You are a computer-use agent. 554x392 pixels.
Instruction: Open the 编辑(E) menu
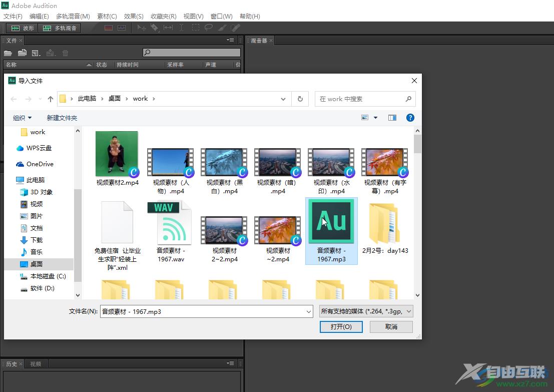coord(39,16)
